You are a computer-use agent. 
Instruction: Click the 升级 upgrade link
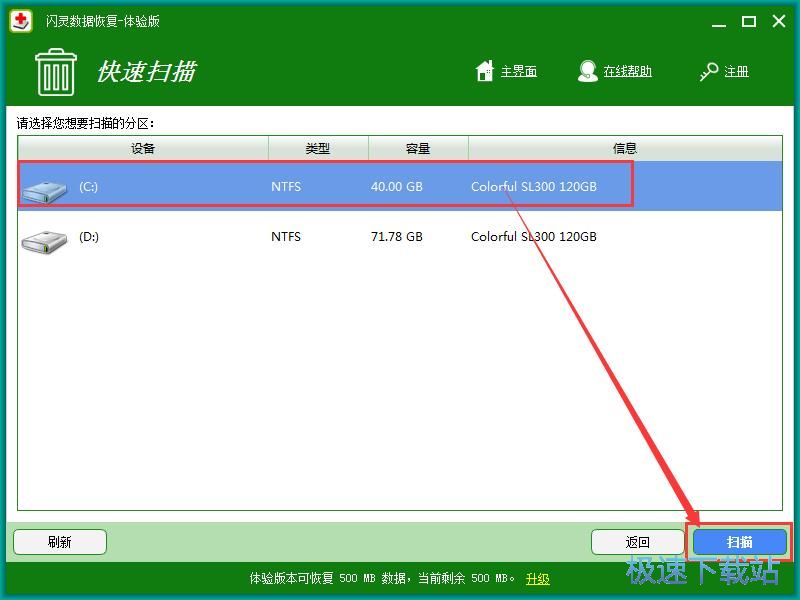pyautogui.click(x=538, y=579)
